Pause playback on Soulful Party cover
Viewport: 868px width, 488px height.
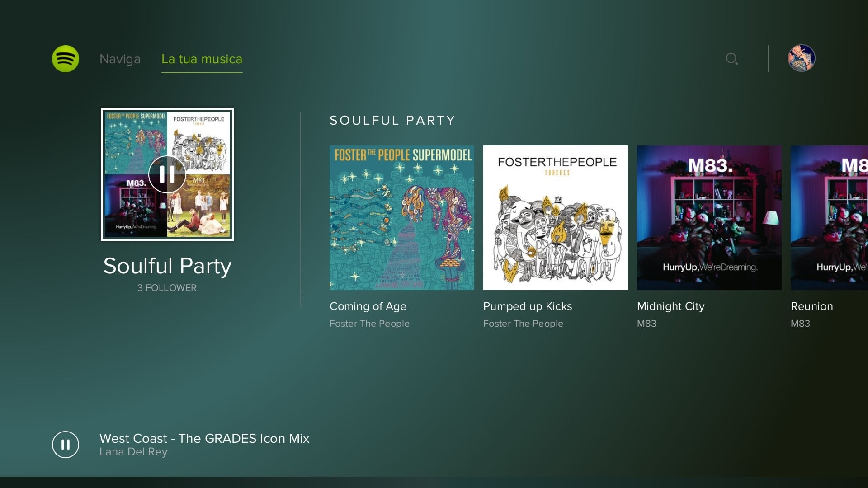pyautogui.click(x=167, y=174)
